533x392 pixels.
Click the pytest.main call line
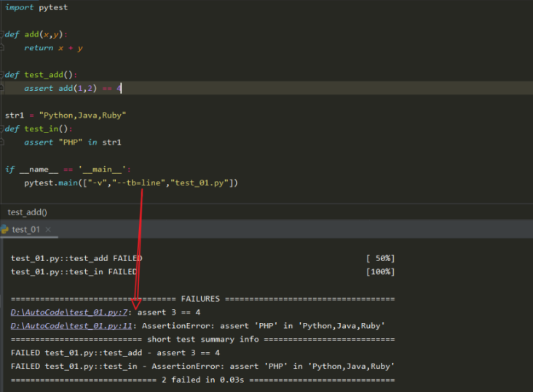131,183
